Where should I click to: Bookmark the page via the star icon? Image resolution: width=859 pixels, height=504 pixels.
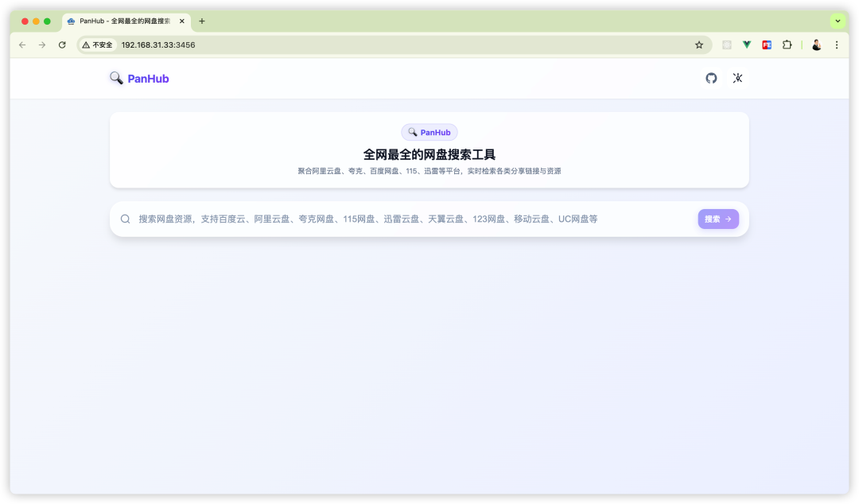tap(698, 45)
